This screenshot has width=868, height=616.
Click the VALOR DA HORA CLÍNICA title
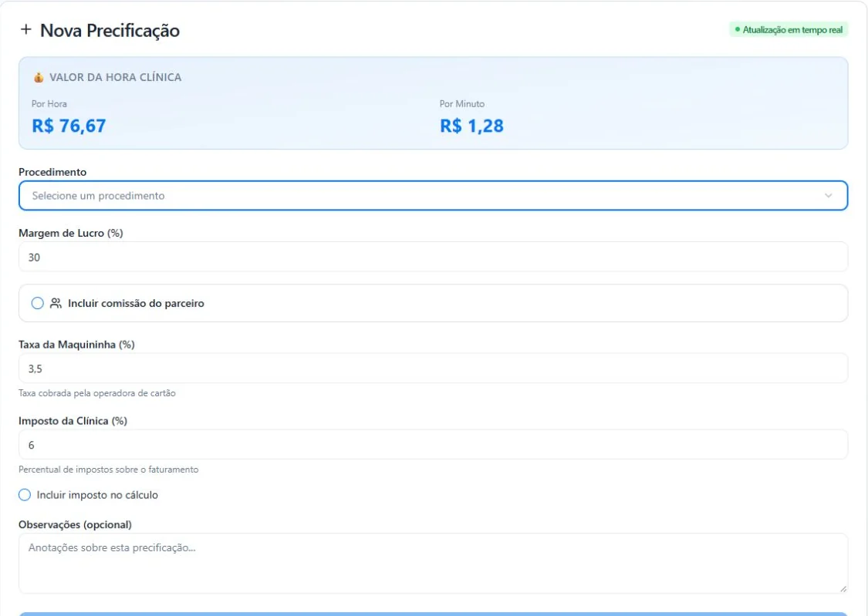pyautogui.click(x=115, y=77)
